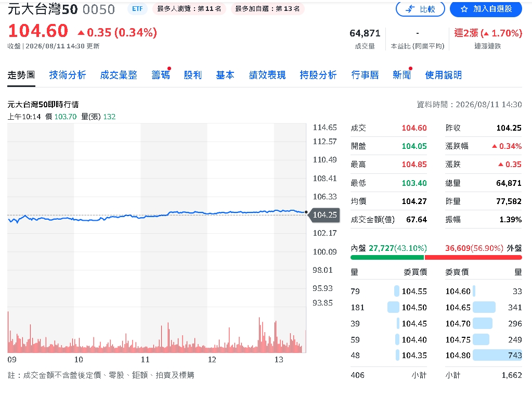Click the 成交金額(億) value 67.64
Image resolution: width=532 pixels, height=393 pixels.
coord(417,220)
